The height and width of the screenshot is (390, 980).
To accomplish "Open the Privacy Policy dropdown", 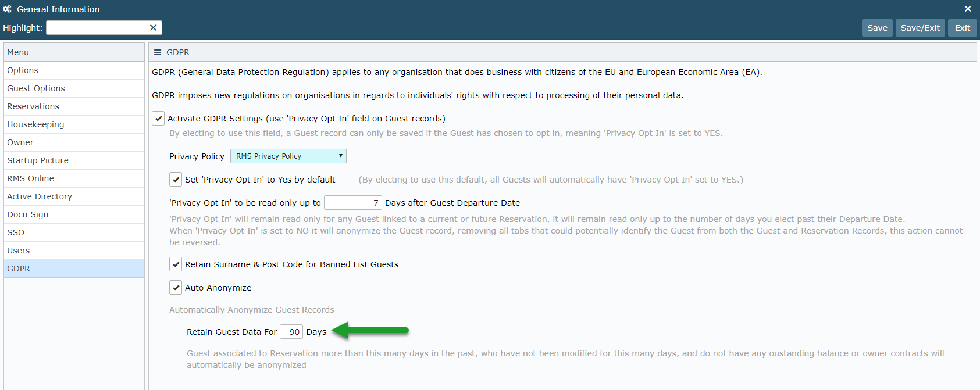I will pyautogui.click(x=288, y=156).
